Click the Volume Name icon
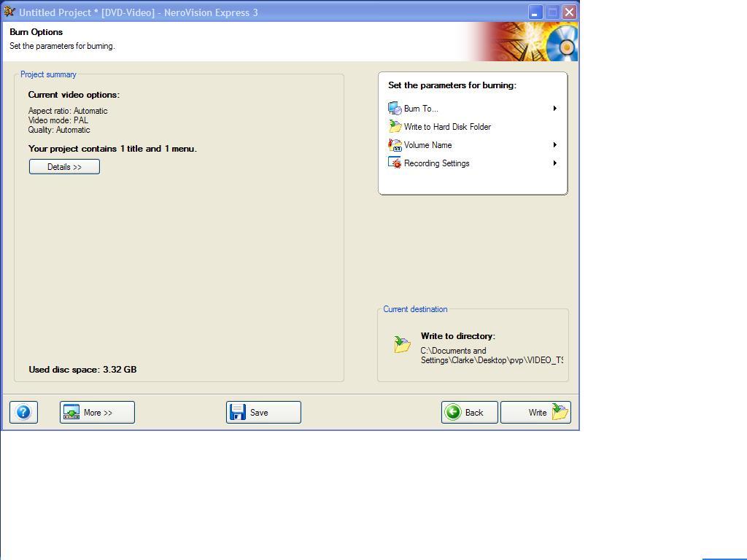 395,145
